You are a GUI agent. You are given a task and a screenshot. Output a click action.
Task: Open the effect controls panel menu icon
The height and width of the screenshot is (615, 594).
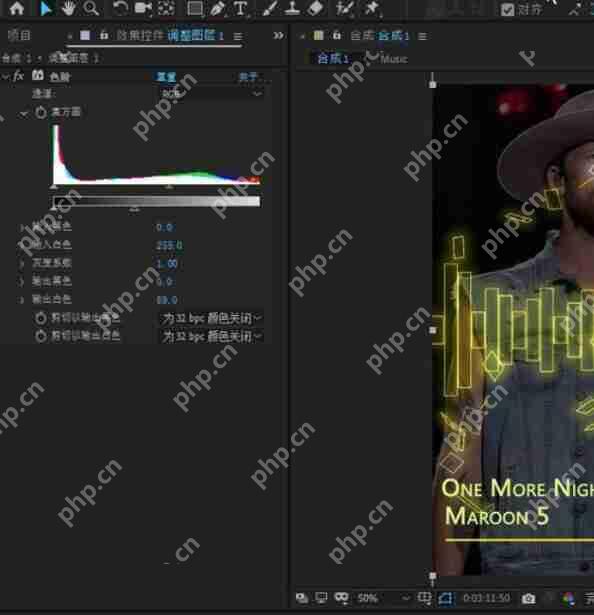coord(237,36)
